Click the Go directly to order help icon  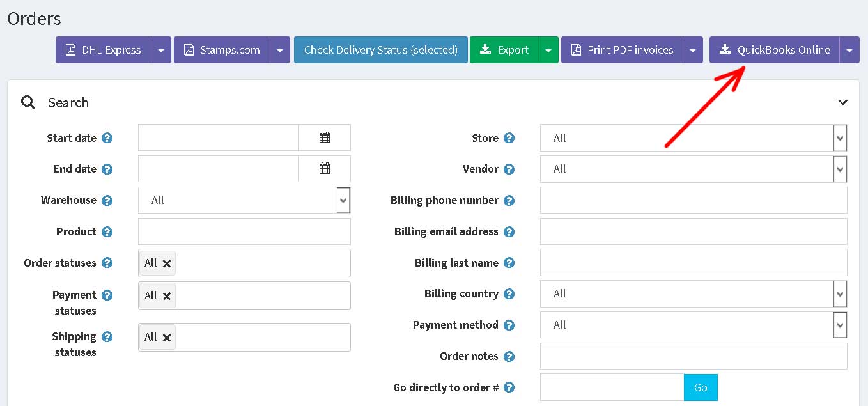[509, 387]
